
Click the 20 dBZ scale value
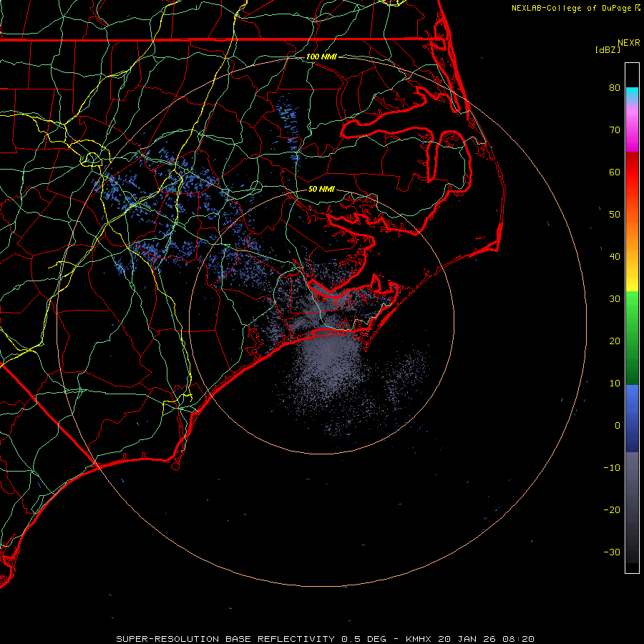click(x=615, y=341)
